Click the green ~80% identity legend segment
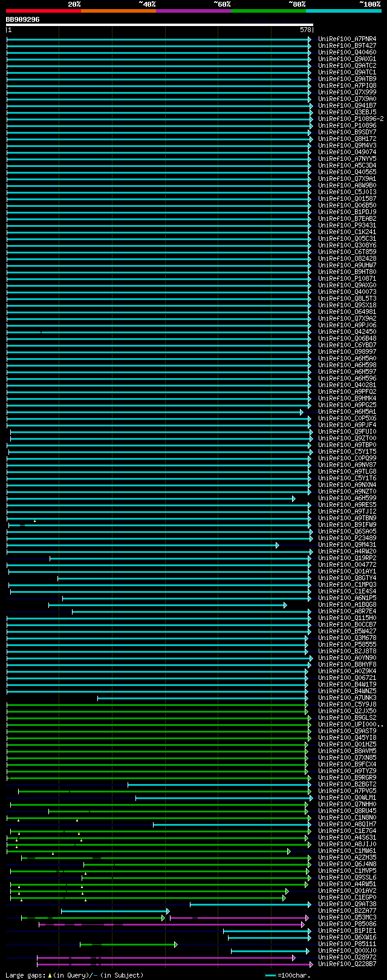Viewport: 387px width, 980px height. 268,11
